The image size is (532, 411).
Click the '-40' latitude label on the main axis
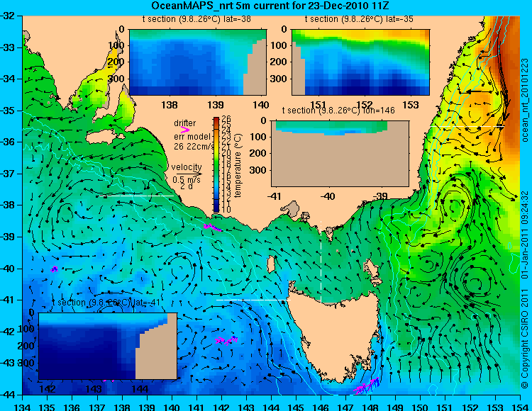[8, 269]
